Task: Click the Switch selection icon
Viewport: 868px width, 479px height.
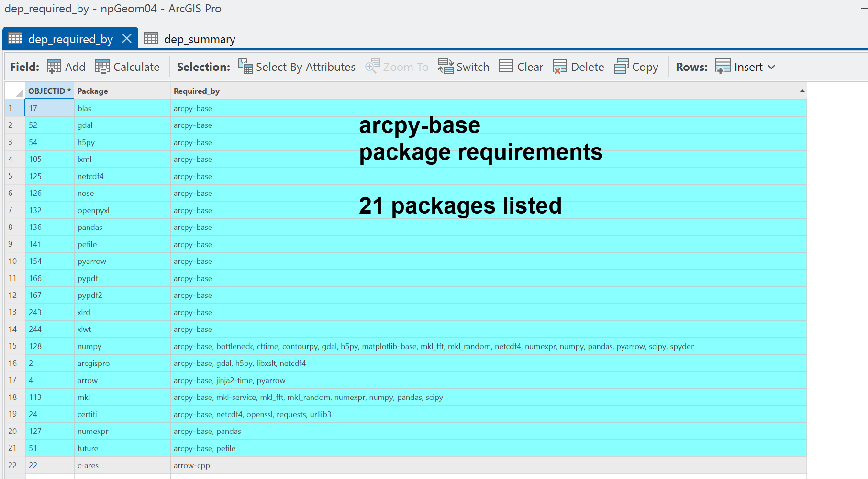Action: [445, 67]
